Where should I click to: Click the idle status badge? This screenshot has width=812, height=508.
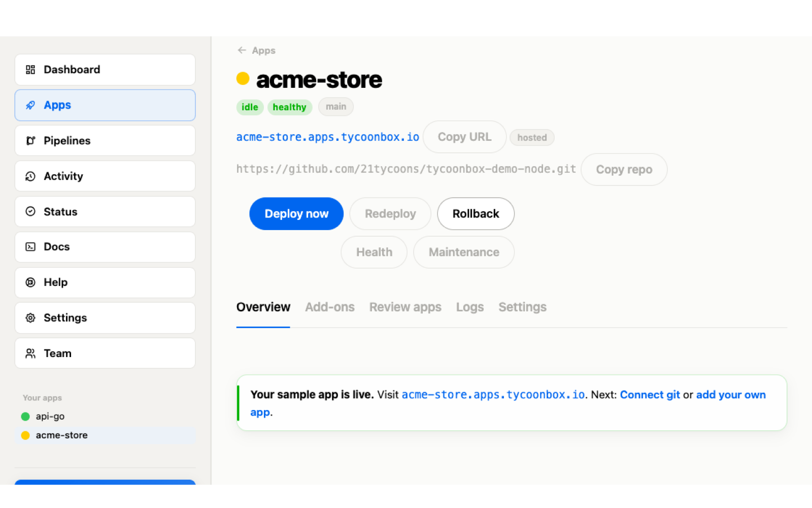(x=250, y=107)
